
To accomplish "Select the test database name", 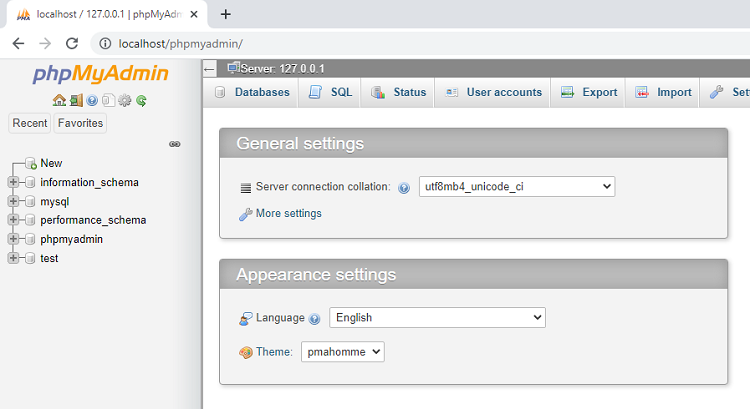I will [49, 258].
